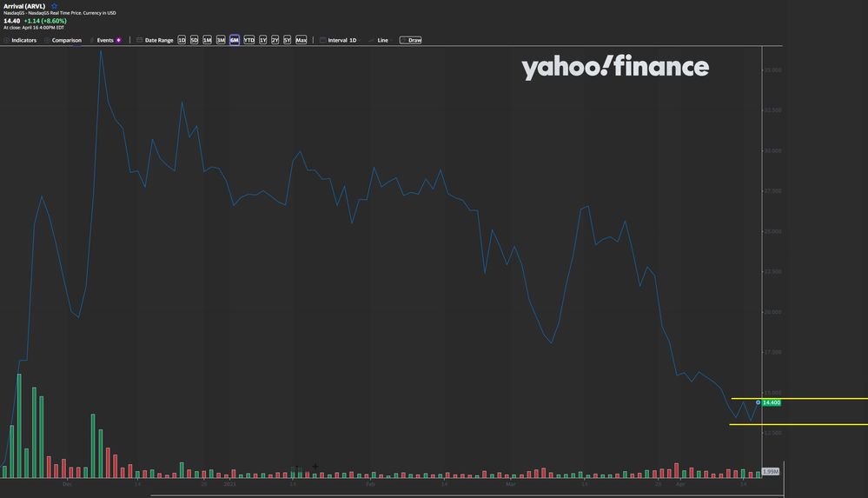The height and width of the screenshot is (498, 868).
Task: Select the 5D date range
Action: point(195,40)
